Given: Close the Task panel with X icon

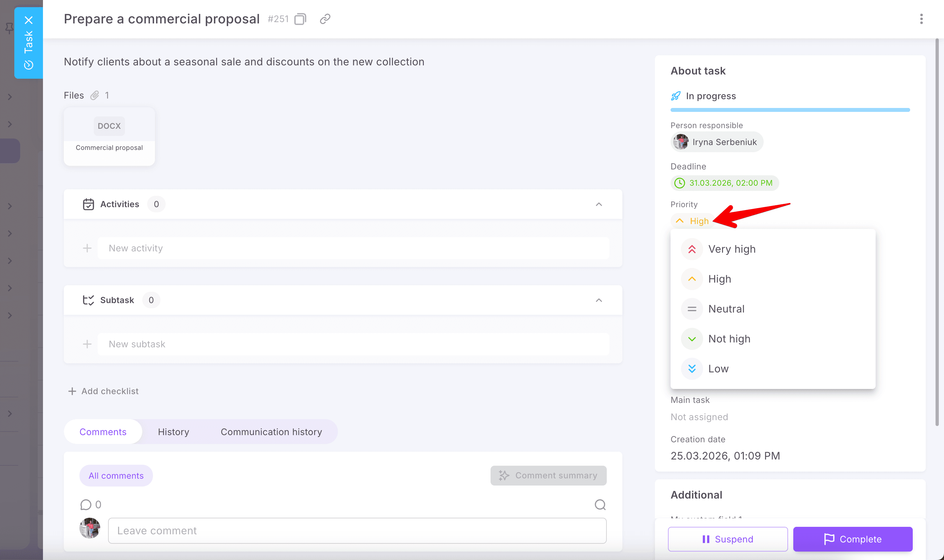Looking at the screenshot, I should coord(29,20).
